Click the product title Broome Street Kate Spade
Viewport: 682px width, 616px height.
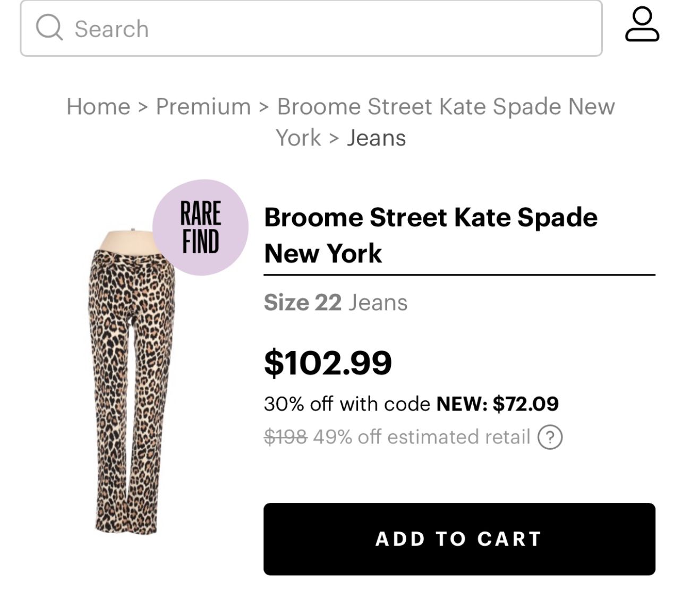pos(431,217)
